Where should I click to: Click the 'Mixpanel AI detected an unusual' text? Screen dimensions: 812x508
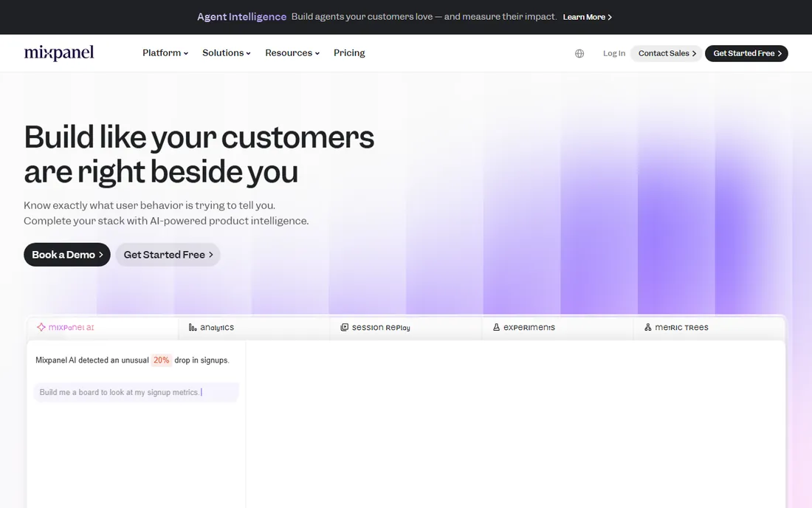pyautogui.click(x=92, y=360)
